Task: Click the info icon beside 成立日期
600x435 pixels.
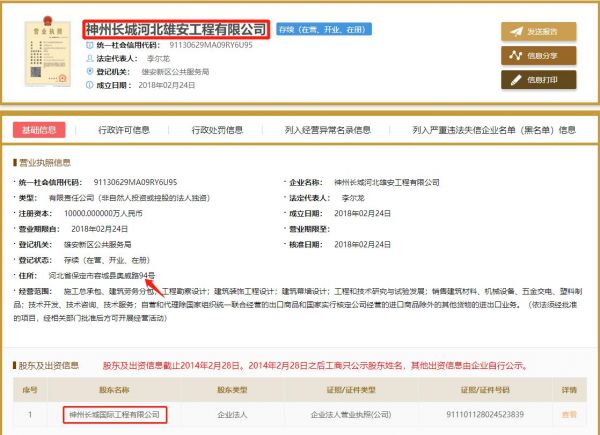Action: point(90,85)
